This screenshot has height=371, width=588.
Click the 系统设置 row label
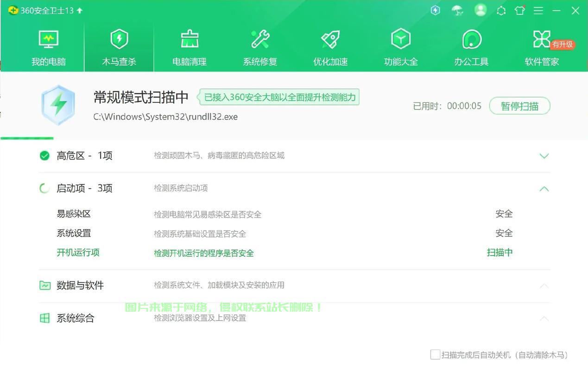74,233
